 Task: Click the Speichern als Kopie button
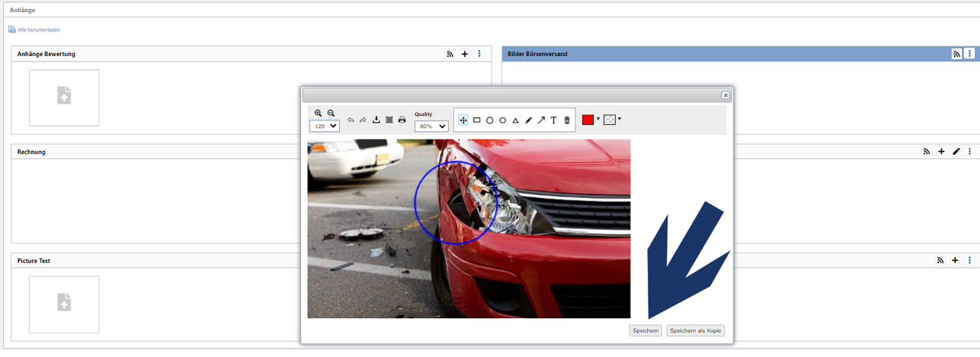click(x=696, y=330)
